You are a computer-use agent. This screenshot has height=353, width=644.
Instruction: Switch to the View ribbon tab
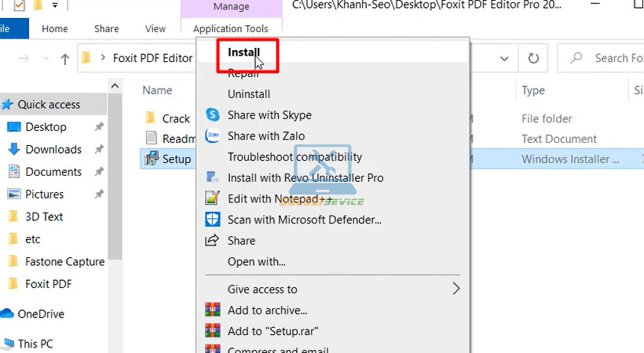coord(156,29)
